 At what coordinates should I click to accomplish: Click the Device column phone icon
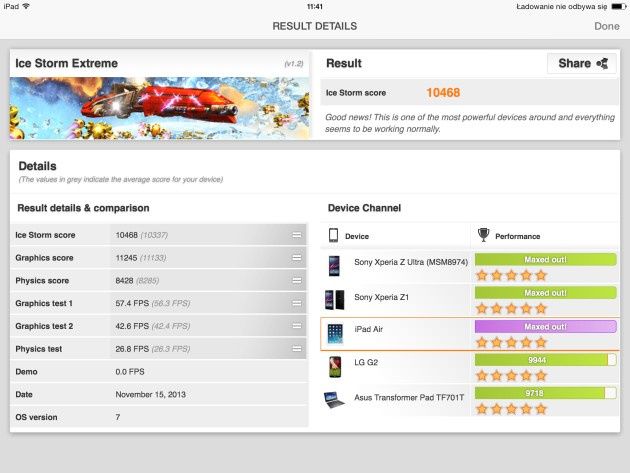click(333, 235)
